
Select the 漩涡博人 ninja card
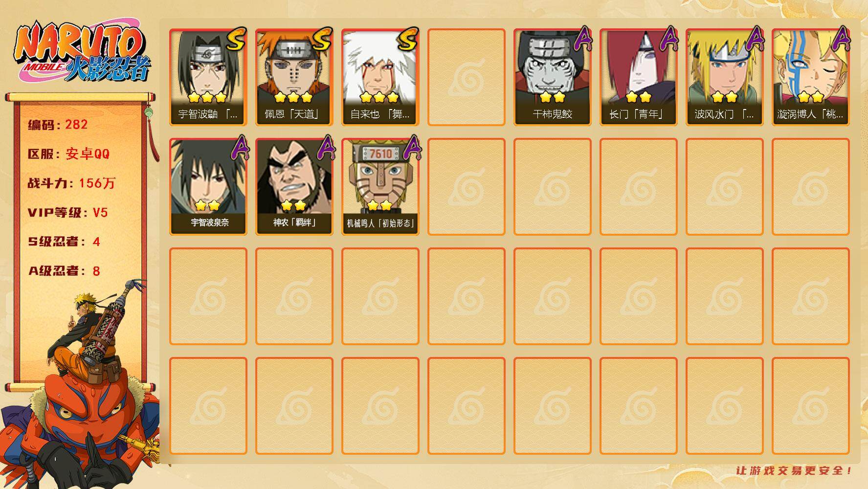811,77
